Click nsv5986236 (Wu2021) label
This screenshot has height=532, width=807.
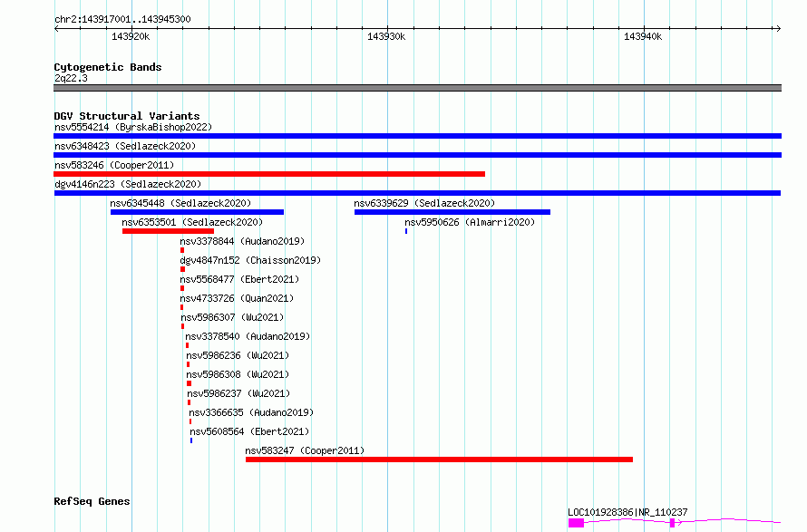tap(238, 355)
